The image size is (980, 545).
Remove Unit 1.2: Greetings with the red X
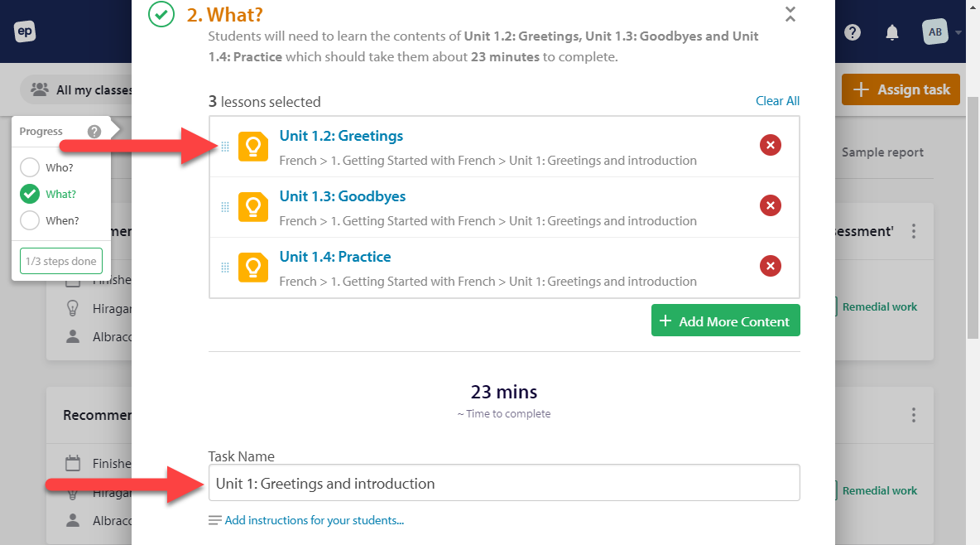tap(771, 145)
